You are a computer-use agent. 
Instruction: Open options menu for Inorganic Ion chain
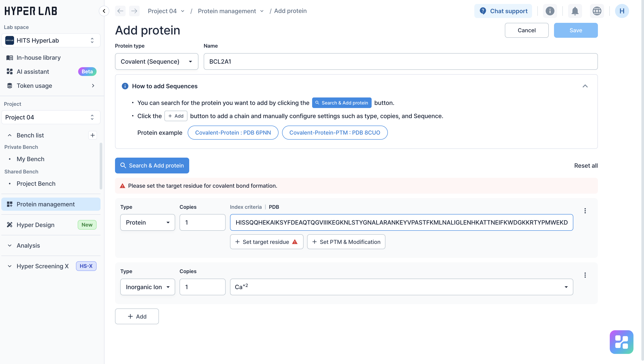pyautogui.click(x=585, y=275)
